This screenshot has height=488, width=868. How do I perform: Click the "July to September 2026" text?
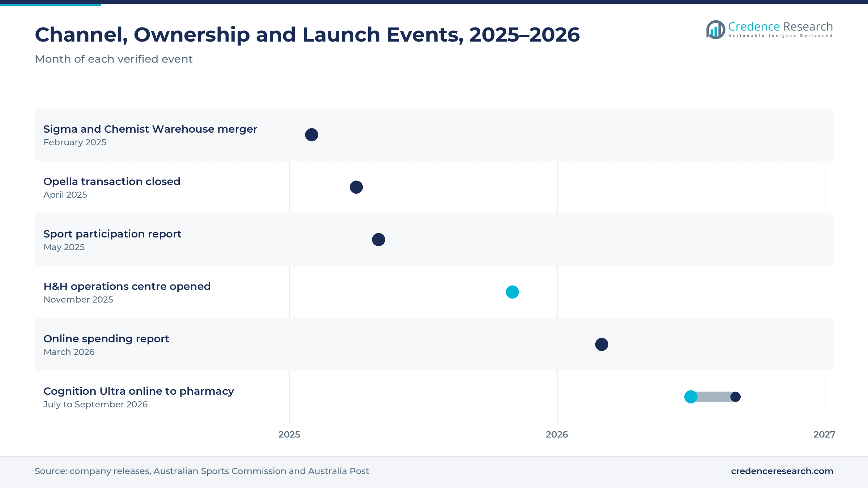95,404
